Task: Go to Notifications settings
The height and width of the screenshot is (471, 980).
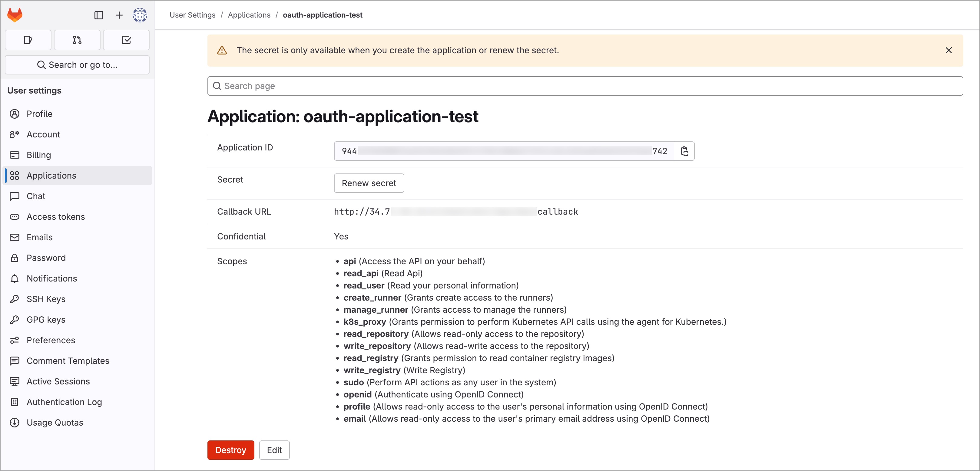Action: point(52,278)
